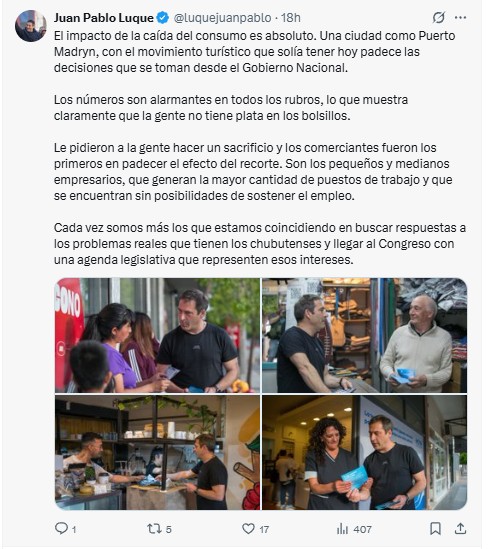The image size is (492, 549).
Task: Open Juan Pablo Luque display name link
Action: point(104,18)
